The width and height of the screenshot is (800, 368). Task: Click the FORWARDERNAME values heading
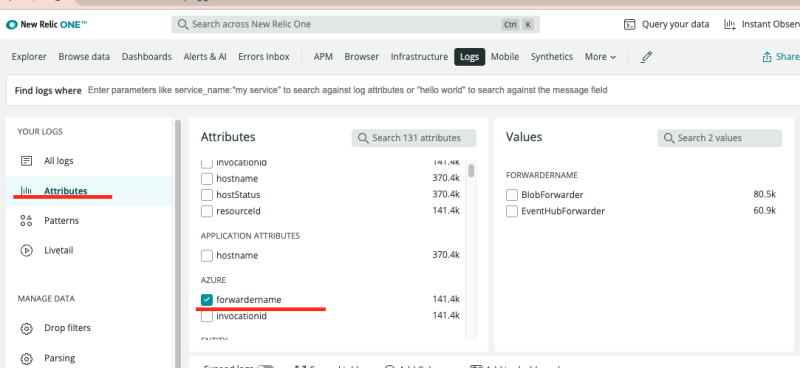541,175
